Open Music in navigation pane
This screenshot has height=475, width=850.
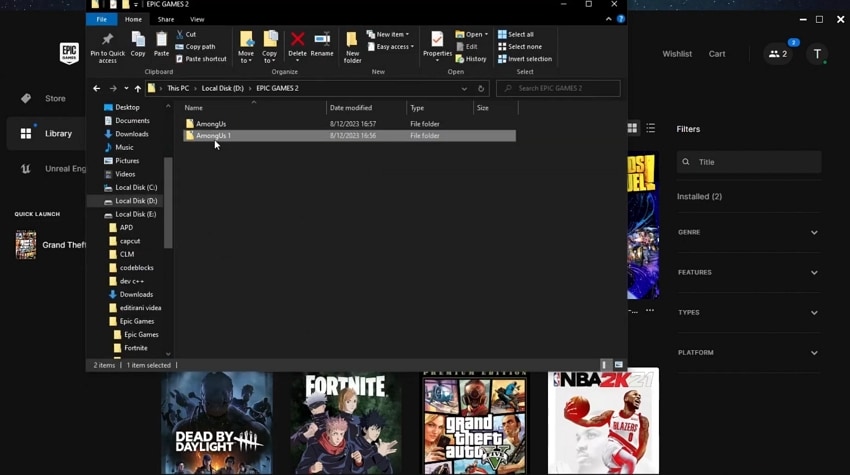pyautogui.click(x=124, y=147)
